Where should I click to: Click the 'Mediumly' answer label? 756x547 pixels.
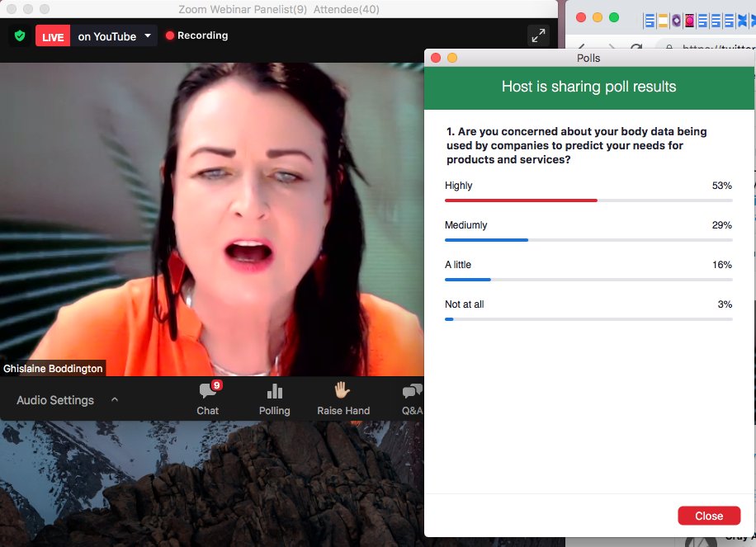coord(465,225)
